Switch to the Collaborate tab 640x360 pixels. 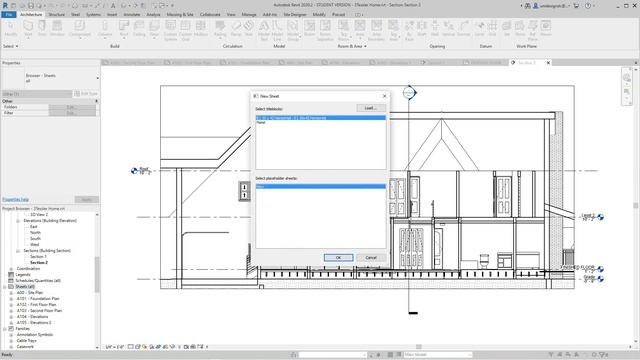(210, 14)
